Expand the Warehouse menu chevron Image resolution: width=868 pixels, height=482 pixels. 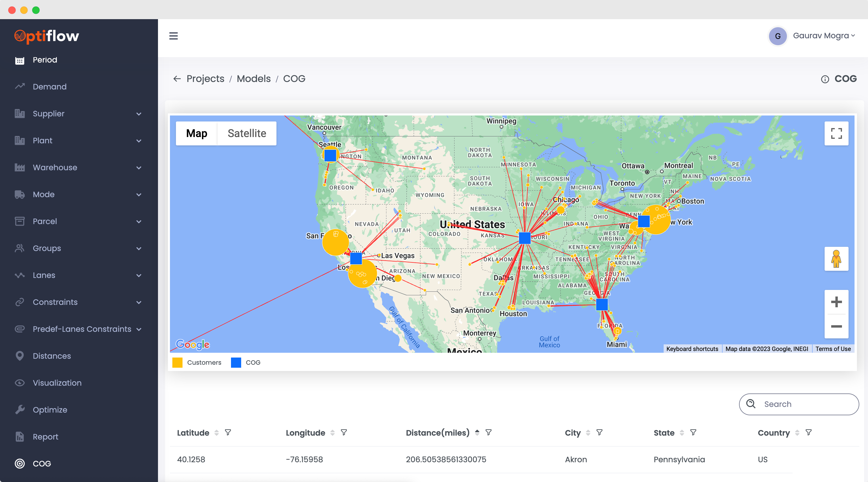tap(139, 168)
